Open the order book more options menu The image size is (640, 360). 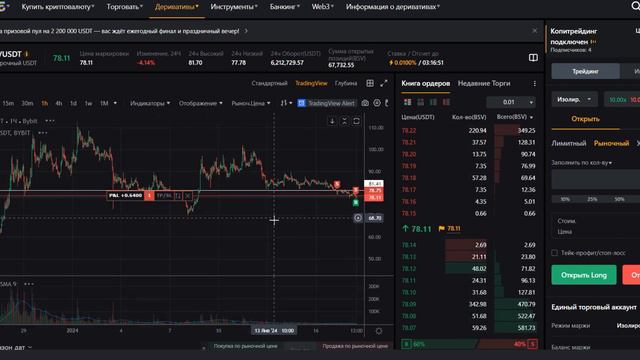click(x=535, y=84)
